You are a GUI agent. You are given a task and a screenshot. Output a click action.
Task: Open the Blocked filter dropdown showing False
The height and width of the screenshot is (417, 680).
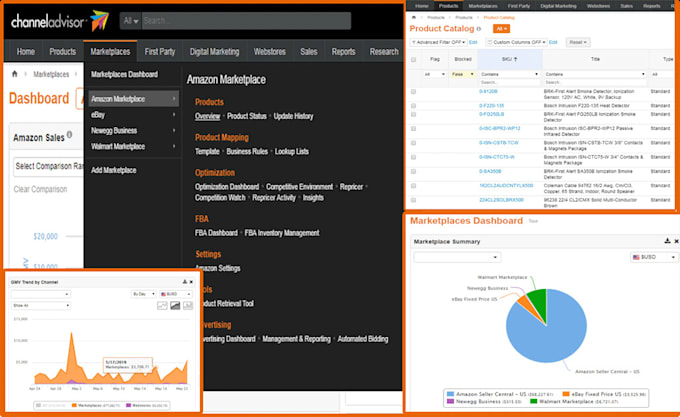pos(463,75)
